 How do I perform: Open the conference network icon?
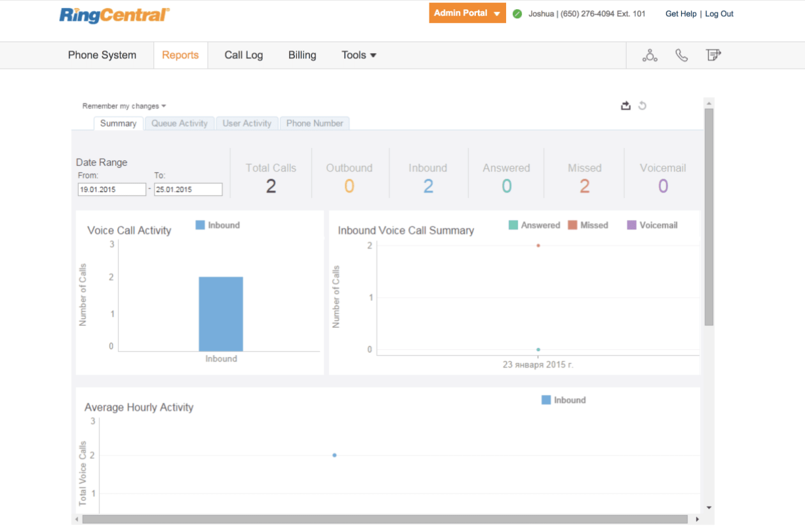click(x=650, y=56)
